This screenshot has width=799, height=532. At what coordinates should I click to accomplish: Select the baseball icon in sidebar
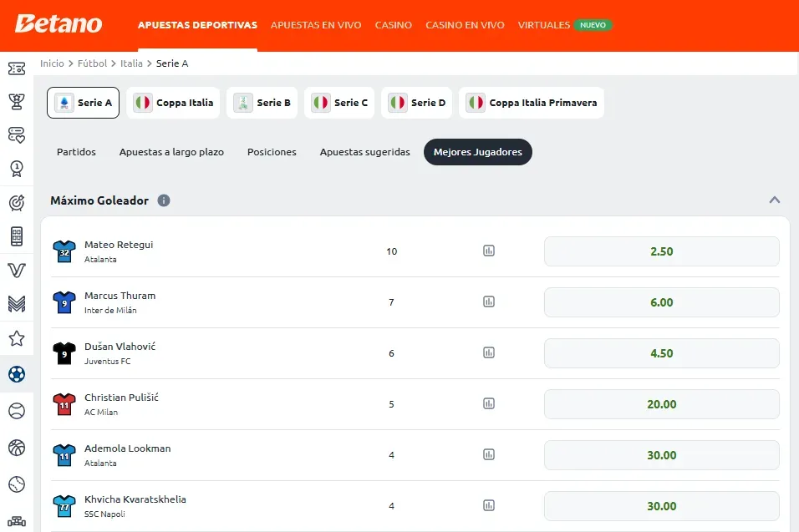[x=17, y=484]
